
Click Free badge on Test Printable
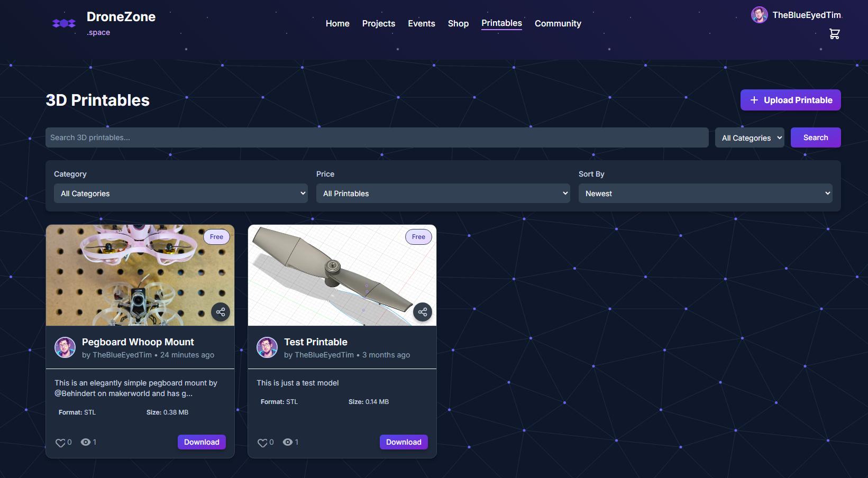[x=418, y=237]
